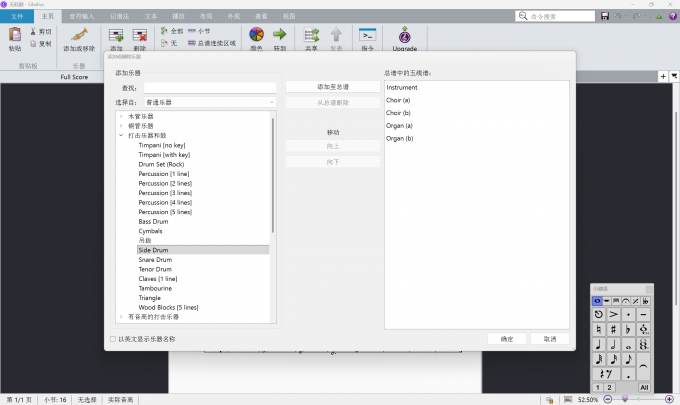Screen dimensions: 680x405
Task: Click the zoom in plus icon
Action: (x=670, y=399)
